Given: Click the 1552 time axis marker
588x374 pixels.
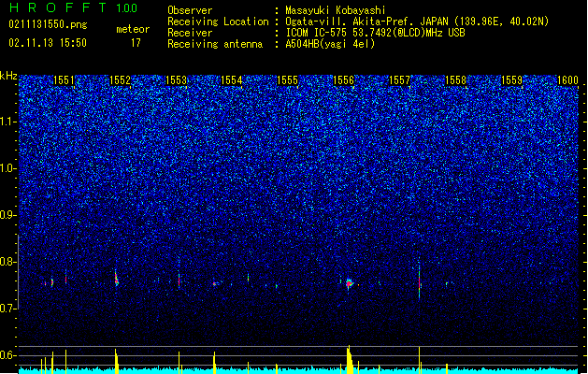Looking at the screenshot, I should (120, 80).
